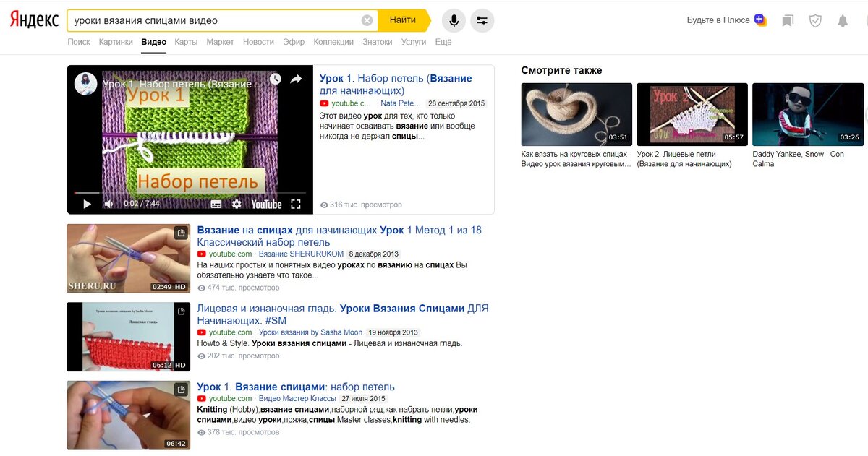868x456 pixels.
Task: Start voice search with the microphone icon
Action: [454, 20]
